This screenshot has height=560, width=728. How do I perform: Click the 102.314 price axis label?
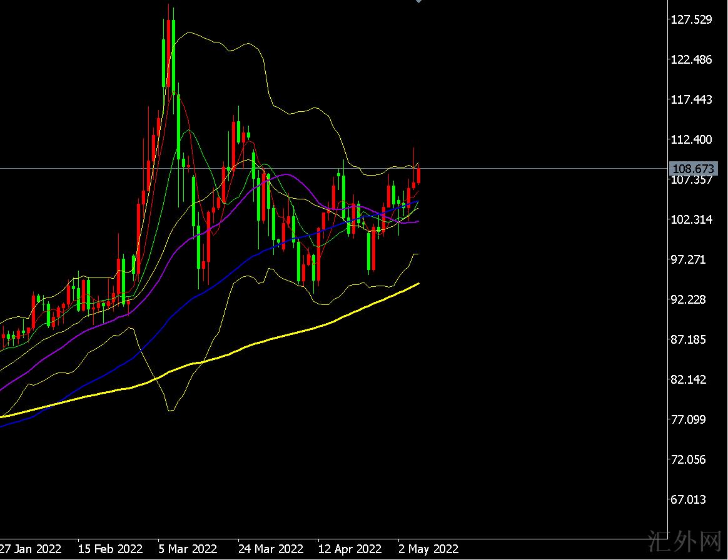[x=691, y=220]
